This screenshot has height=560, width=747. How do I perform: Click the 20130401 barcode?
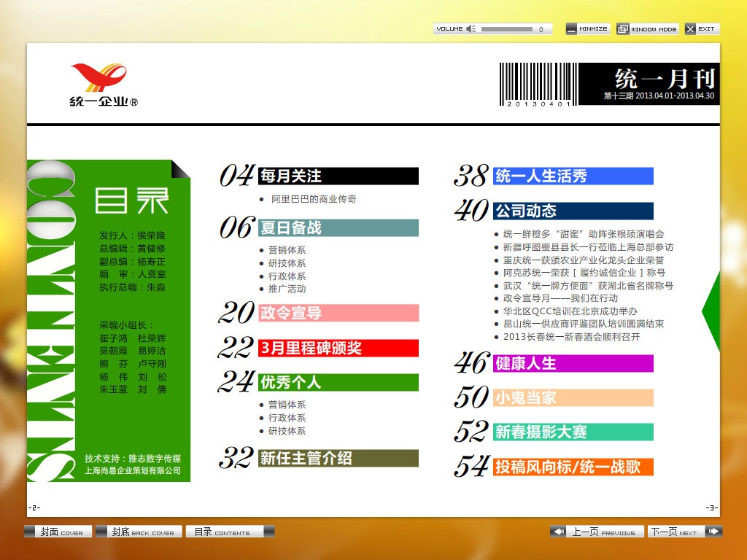coord(538,85)
